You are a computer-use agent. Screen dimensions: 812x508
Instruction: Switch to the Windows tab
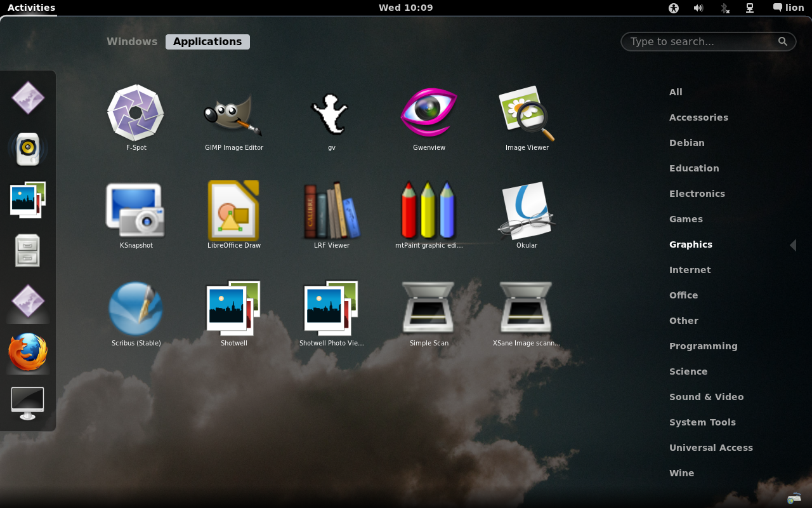click(132, 41)
